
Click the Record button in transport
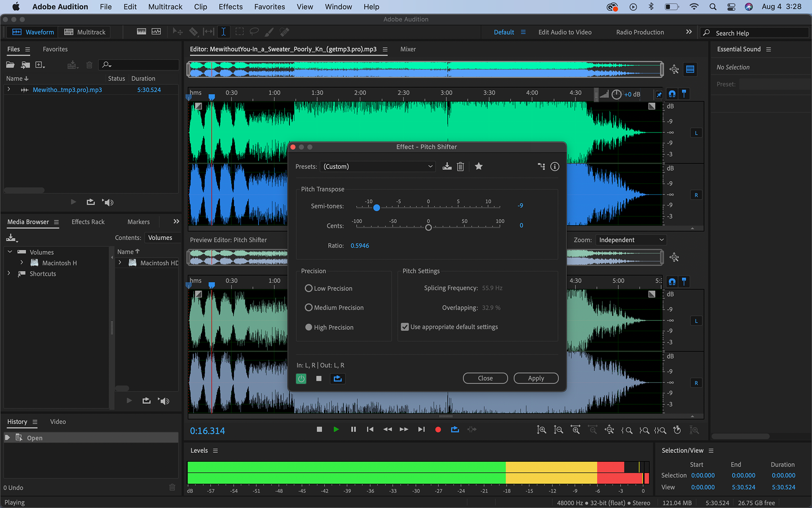pyautogui.click(x=438, y=430)
